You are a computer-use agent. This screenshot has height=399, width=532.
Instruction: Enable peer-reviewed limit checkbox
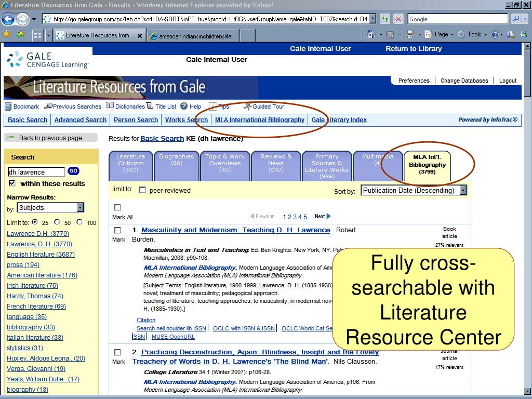pos(142,190)
